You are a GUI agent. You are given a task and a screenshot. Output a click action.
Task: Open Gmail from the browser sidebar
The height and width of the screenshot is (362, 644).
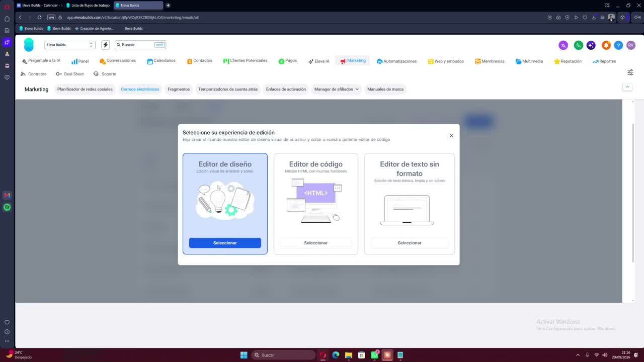[7, 195]
